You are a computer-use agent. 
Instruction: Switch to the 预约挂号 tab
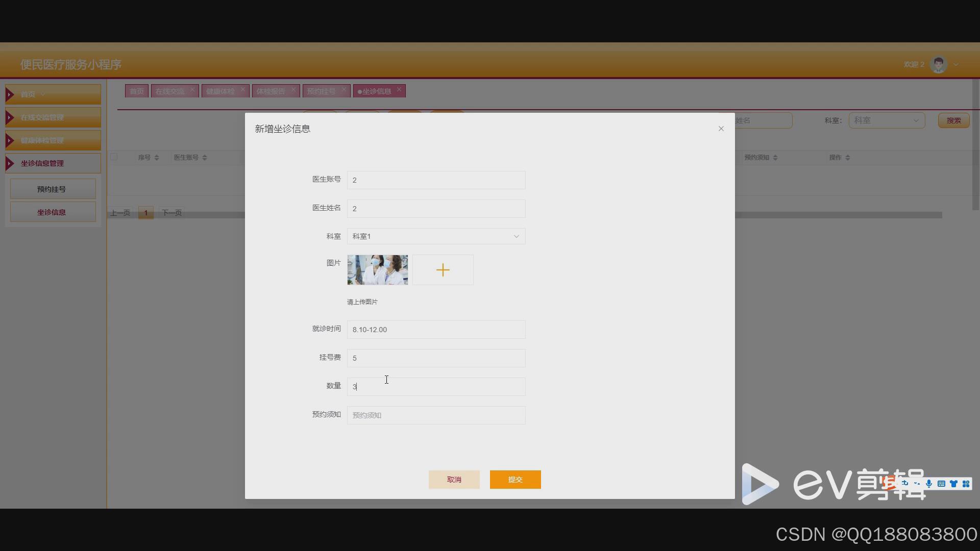click(x=321, y=91)
